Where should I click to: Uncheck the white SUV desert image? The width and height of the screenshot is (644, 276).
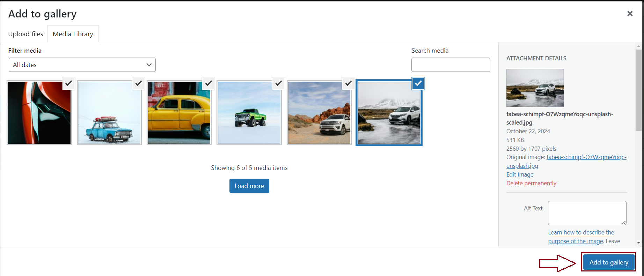pyautogui.click(x=348, y=83)
